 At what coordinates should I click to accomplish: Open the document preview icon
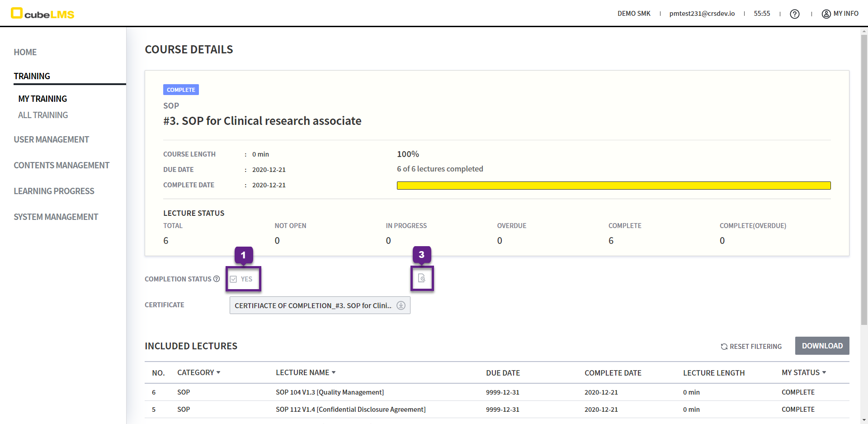click(x=421, y=278)
